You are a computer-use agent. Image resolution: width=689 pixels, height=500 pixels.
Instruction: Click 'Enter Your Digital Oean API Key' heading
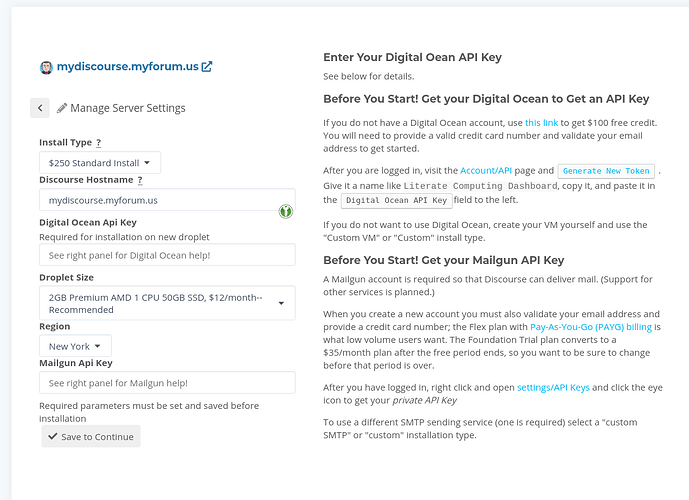(x=412, y=58)
